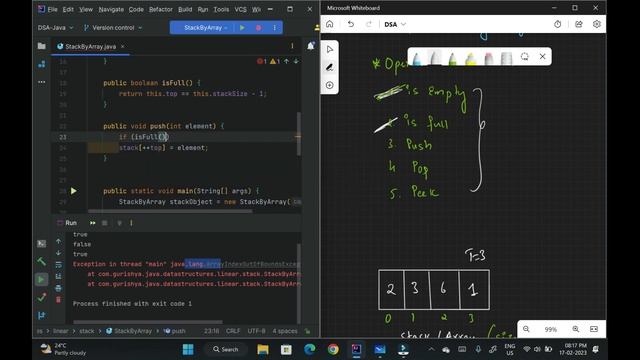Viewport: 640px width, 360px height.
Task: Open more run actions menu
Action: [x=274, y=28]
